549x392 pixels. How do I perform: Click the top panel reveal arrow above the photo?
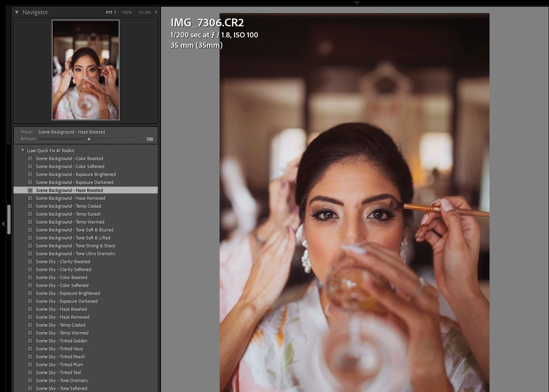(x=357, y=2)
